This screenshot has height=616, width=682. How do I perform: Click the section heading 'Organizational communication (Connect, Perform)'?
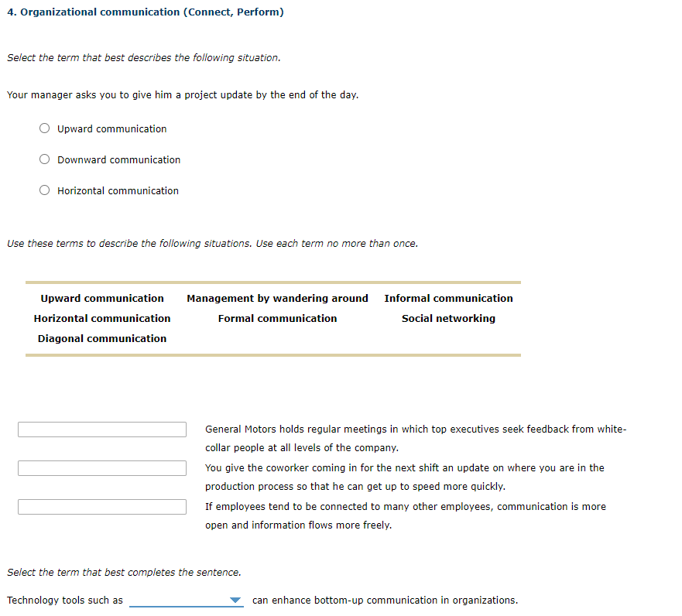point(146,12)
